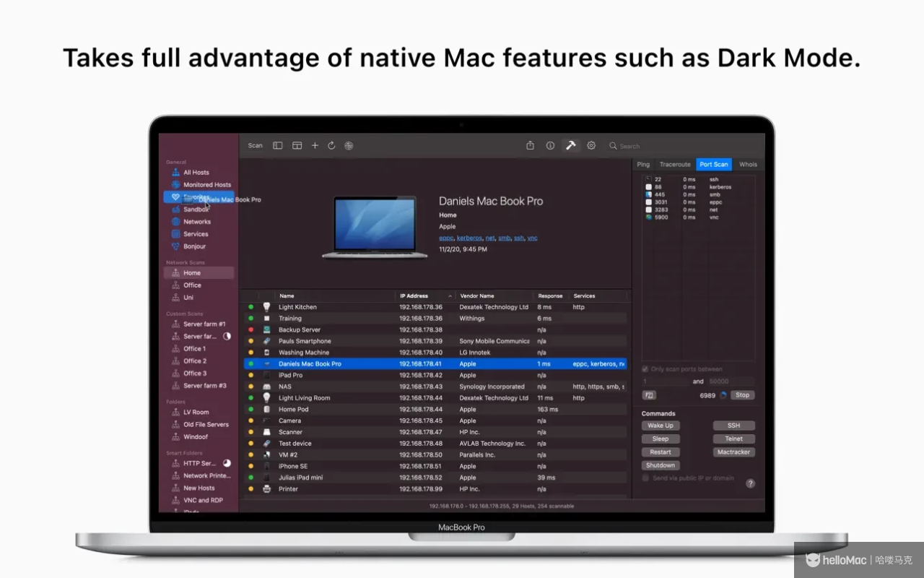Click the eppc service link
The height and width of the screenshot is (578, 924).
446,238
